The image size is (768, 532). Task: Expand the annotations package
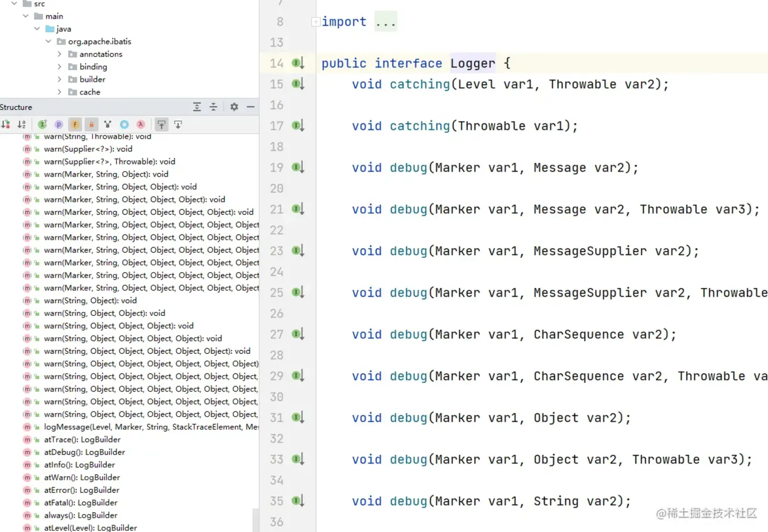click(59, 54)
